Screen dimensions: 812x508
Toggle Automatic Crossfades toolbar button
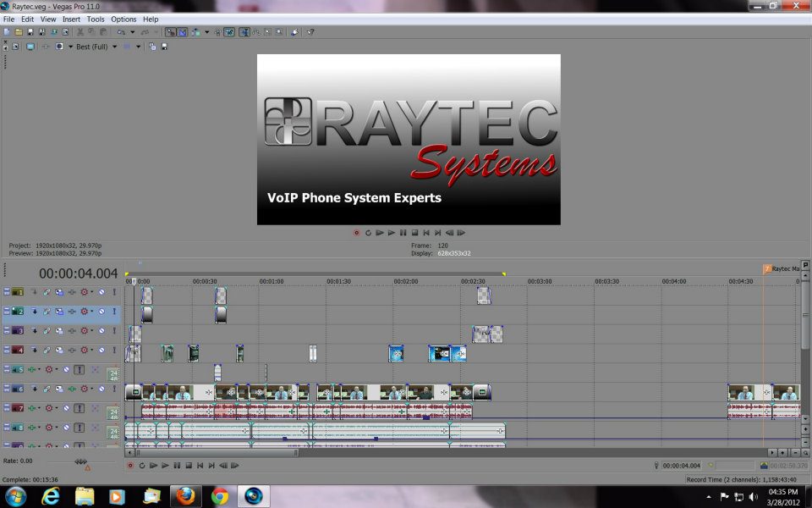point(183,32)
